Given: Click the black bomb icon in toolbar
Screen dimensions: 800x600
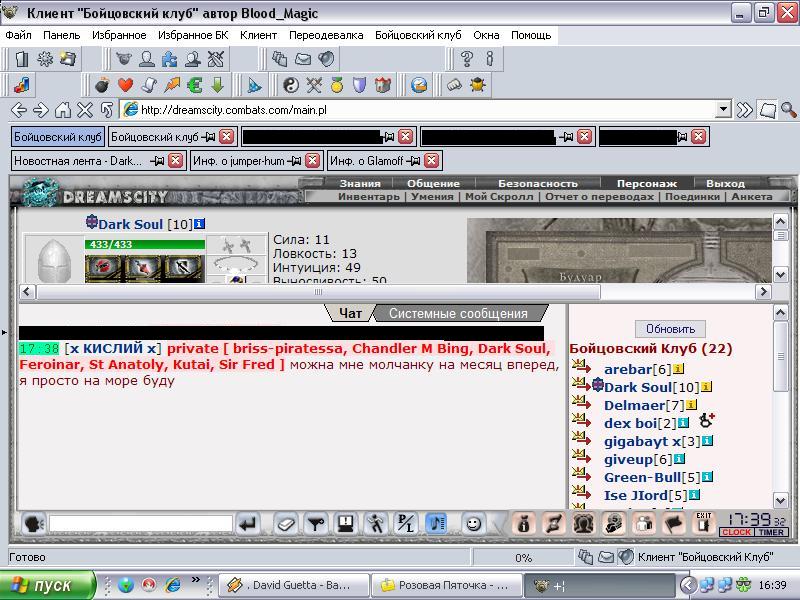Looking at the screenshot, I should tap(102, 85).
